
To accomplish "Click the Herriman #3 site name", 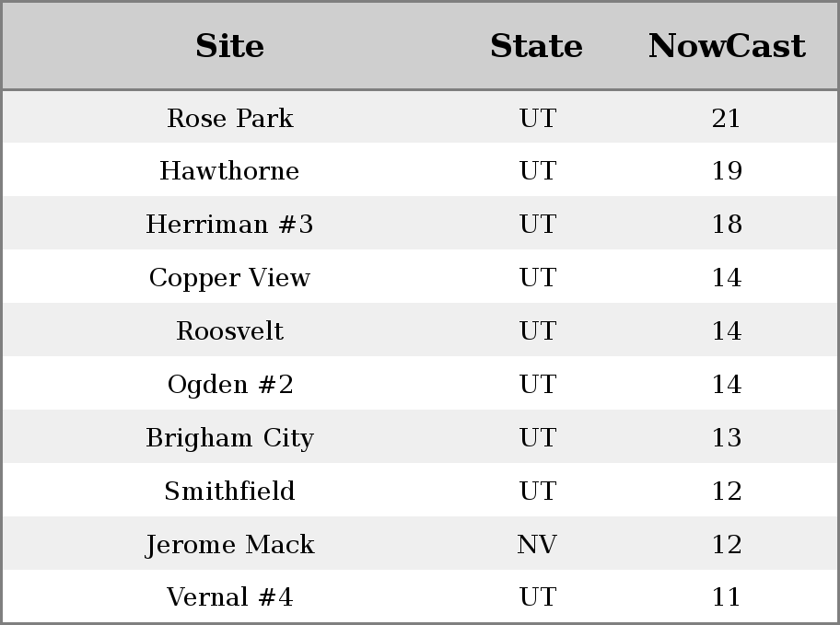I will tap(230, 224).
